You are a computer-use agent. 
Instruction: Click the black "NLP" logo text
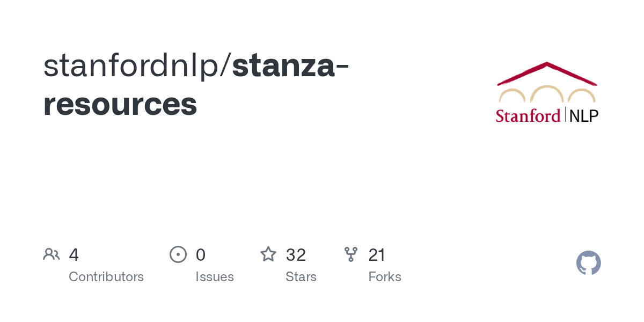[x=583, y=115]
